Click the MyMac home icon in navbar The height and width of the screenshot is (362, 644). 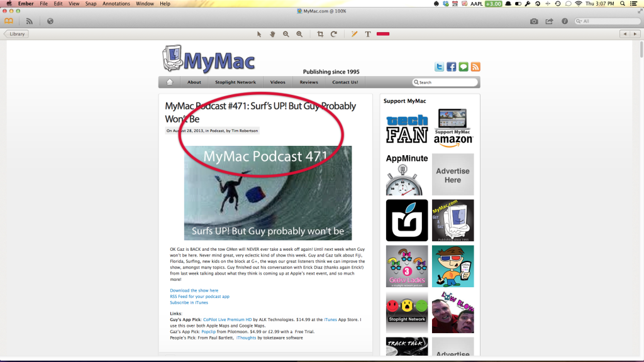click(x=170, y=82)
